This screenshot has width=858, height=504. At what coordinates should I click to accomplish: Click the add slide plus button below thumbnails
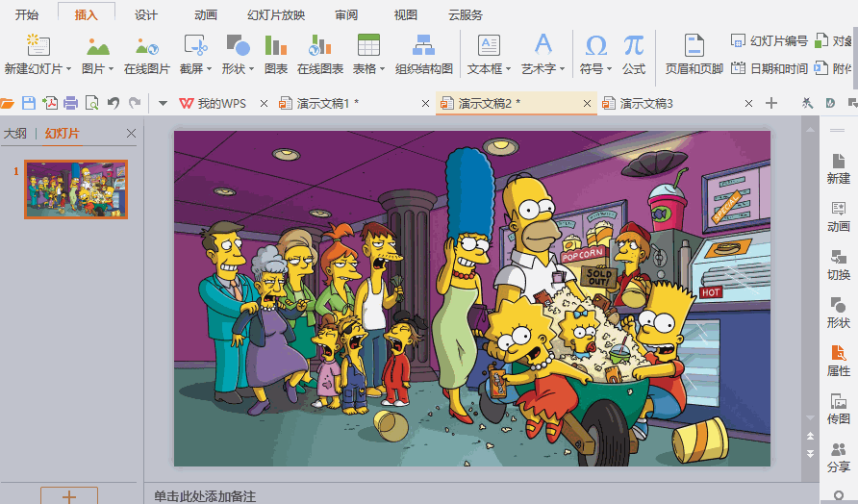69,495
